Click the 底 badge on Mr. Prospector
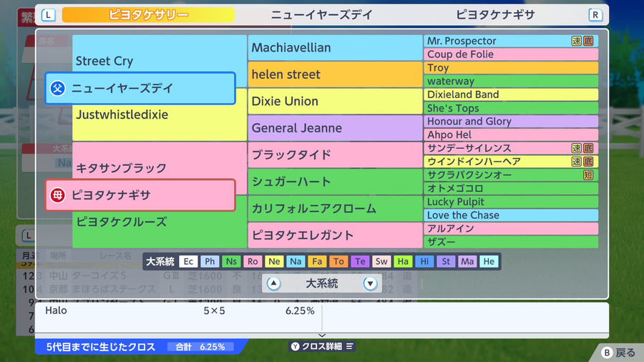 point(589,41)
